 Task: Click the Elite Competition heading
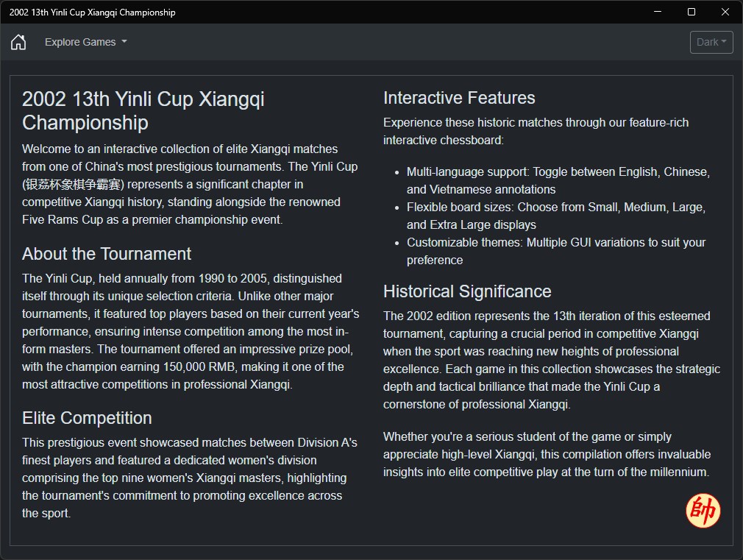87,418
